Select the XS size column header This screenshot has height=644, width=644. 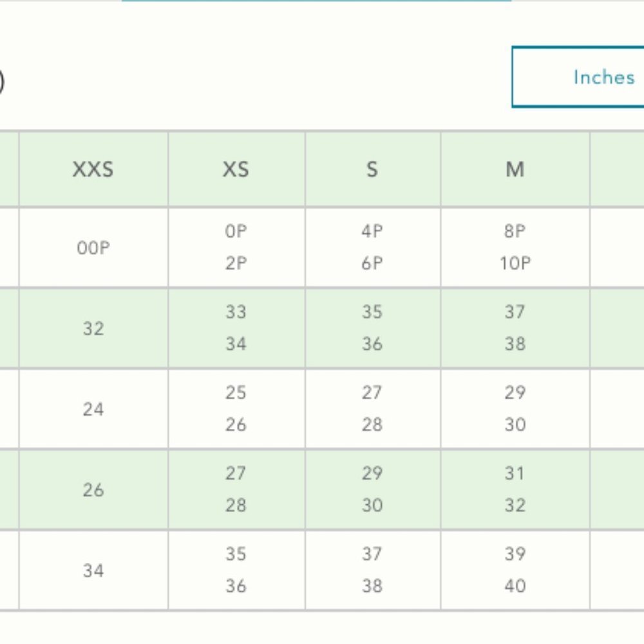[x=236, y=169]
